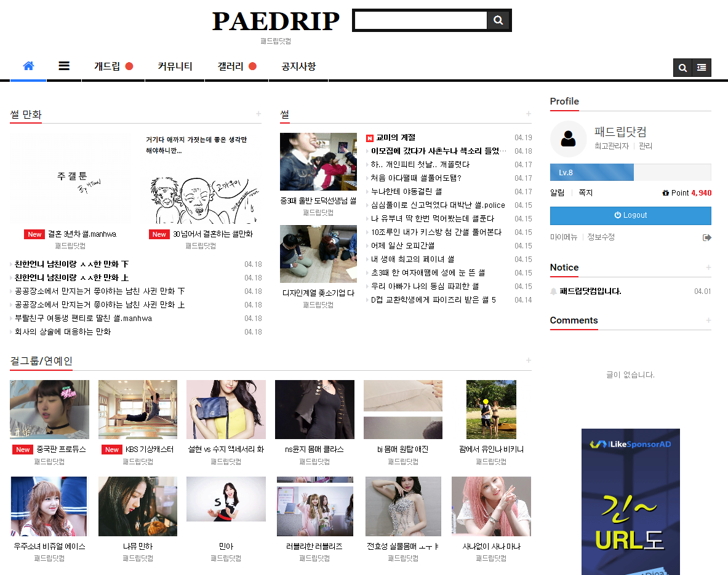Open post 어제 일산 오피간썰
This screenshot has height=575, width=728.
[402, 246]
